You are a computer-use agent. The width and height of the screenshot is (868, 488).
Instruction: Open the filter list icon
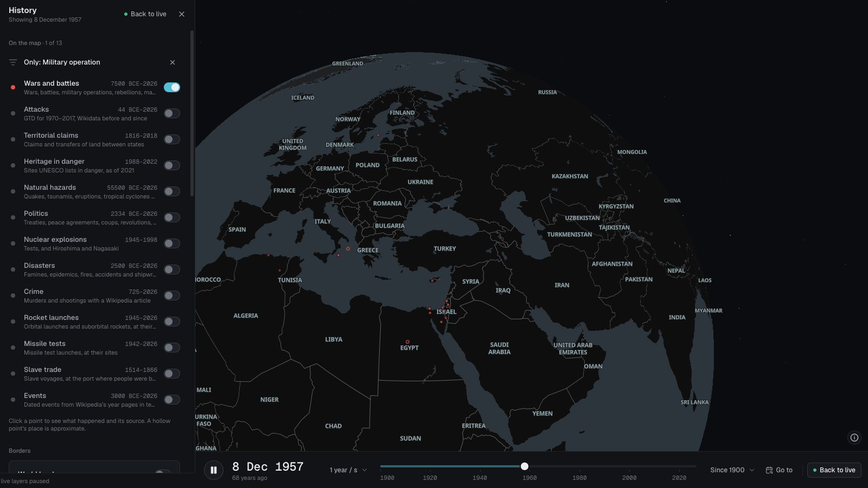pos(13,62)
